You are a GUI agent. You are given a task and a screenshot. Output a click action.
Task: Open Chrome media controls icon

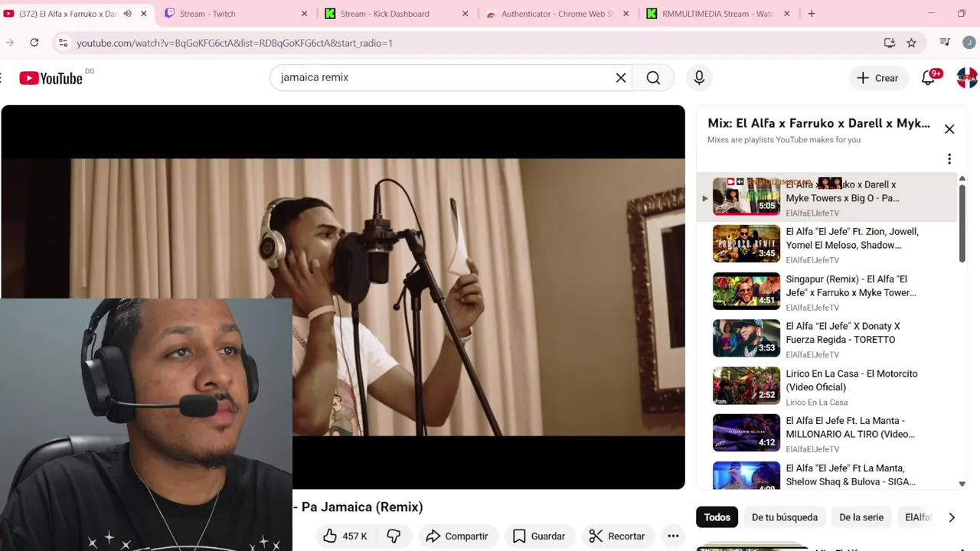tap(945, 43)
